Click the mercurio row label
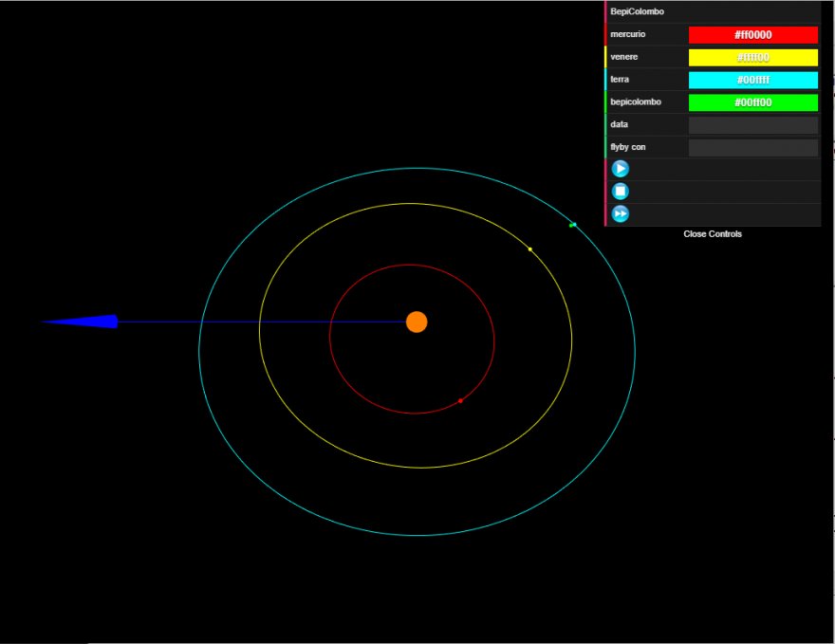The image size is (835, 644). click(627, 35)
